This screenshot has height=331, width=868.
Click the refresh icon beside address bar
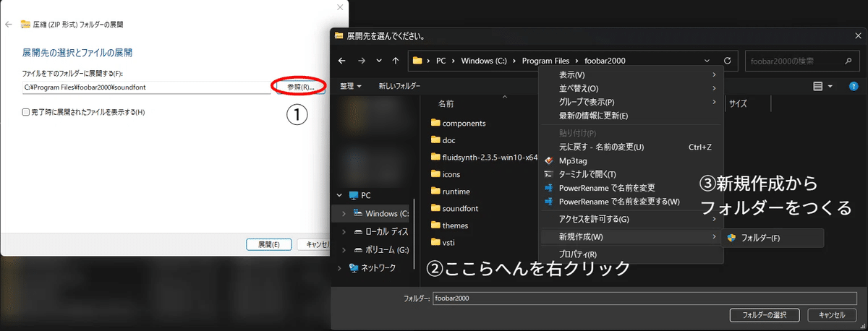tap(728, 61)
